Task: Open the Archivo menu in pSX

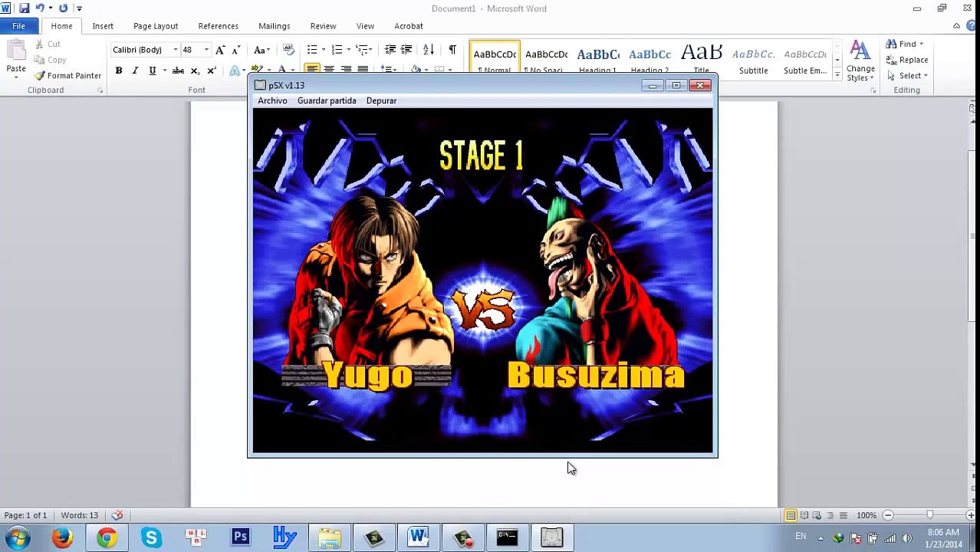Action: click(272, 100)
